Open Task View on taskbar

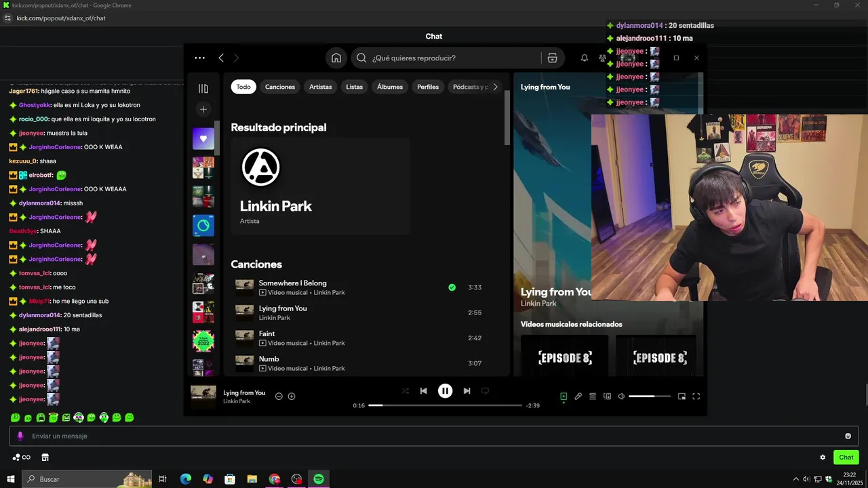[x=163, y=479]
